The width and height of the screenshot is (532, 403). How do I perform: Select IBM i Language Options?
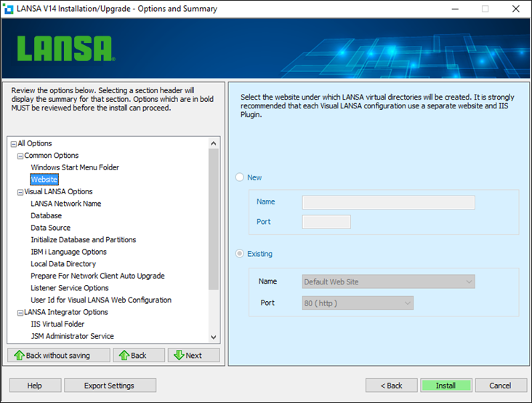pyautogui.click(x=68, y=252)
